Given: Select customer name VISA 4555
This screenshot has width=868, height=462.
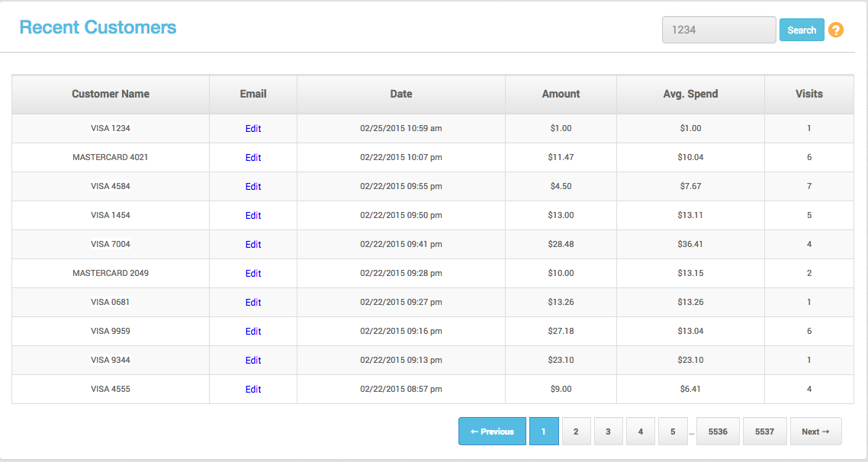Looking at the screenshot, I should tap(111, 389).
